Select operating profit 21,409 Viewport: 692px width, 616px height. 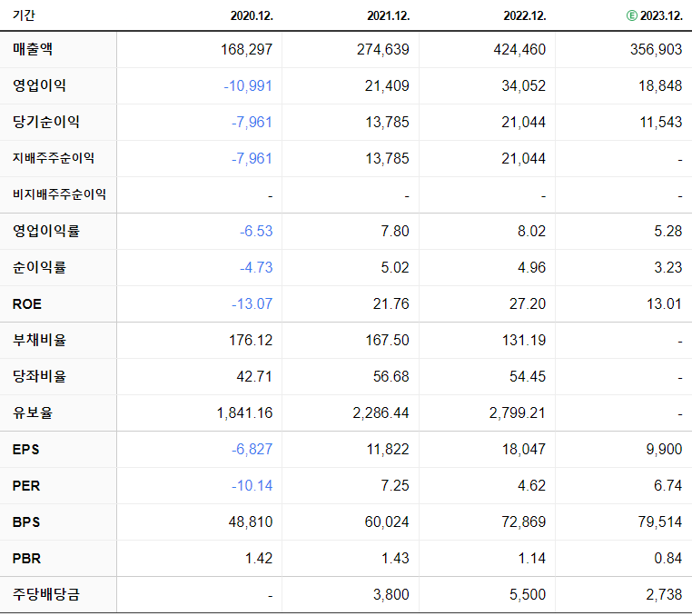(x=387, y=85)
